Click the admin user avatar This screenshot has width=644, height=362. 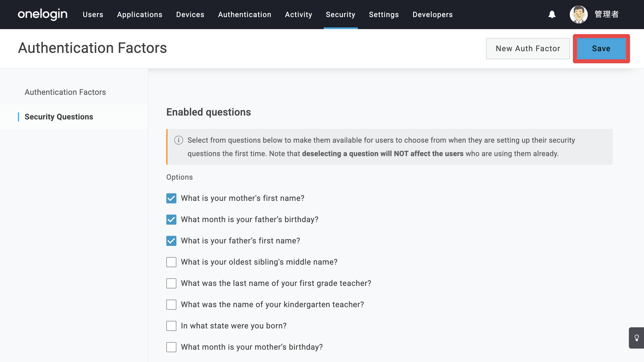click(578, 15)
